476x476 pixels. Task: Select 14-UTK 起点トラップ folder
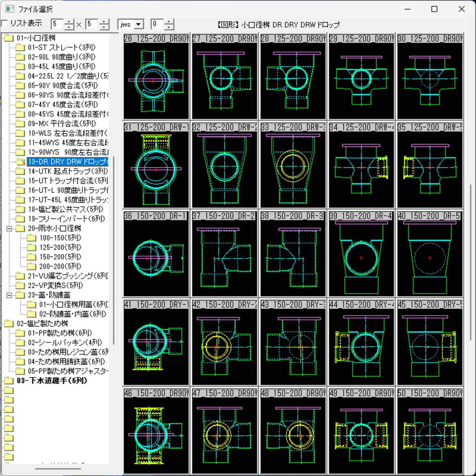click(x=68, y=171)
